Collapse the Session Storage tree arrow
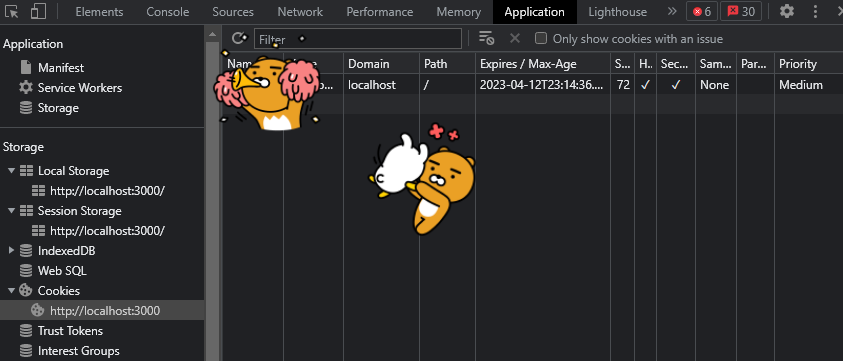The height and width of the screenshot is (361, 843). (x=11, y=211)
